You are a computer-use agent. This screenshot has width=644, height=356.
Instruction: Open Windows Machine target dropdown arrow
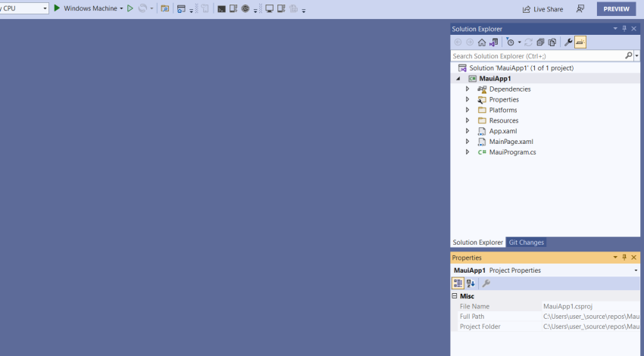(x=121, y=8)
